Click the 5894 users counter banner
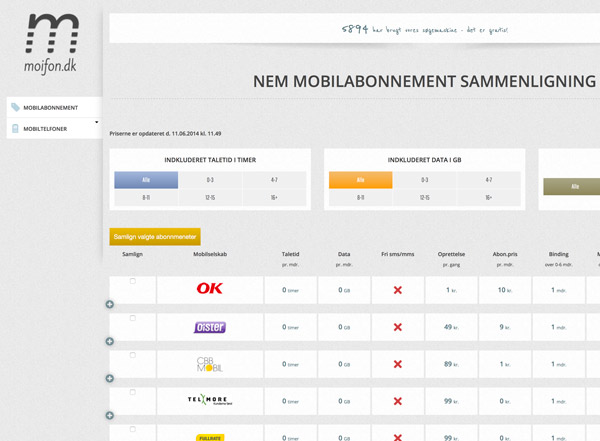Viewport: 600px width, 441px height. 425,29
